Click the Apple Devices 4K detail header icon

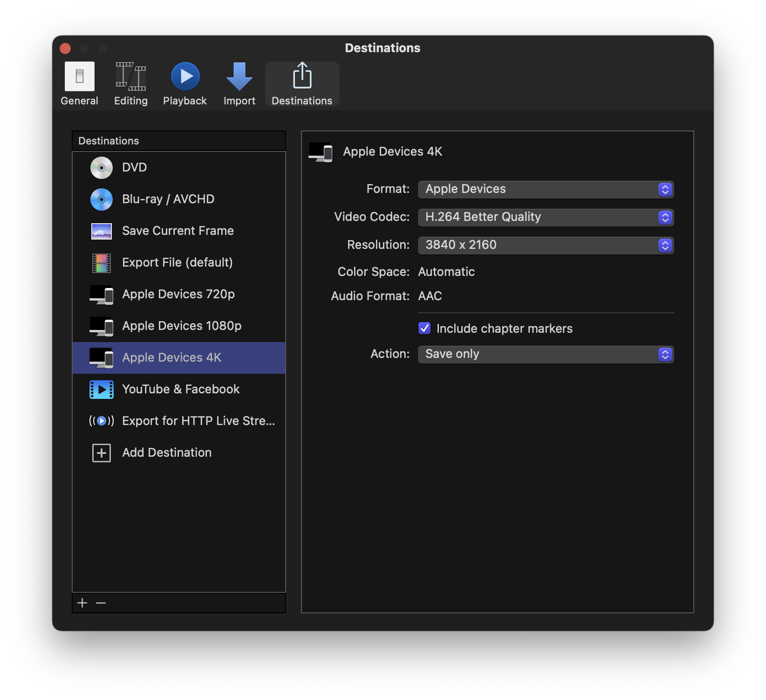[x=321, y=152]
